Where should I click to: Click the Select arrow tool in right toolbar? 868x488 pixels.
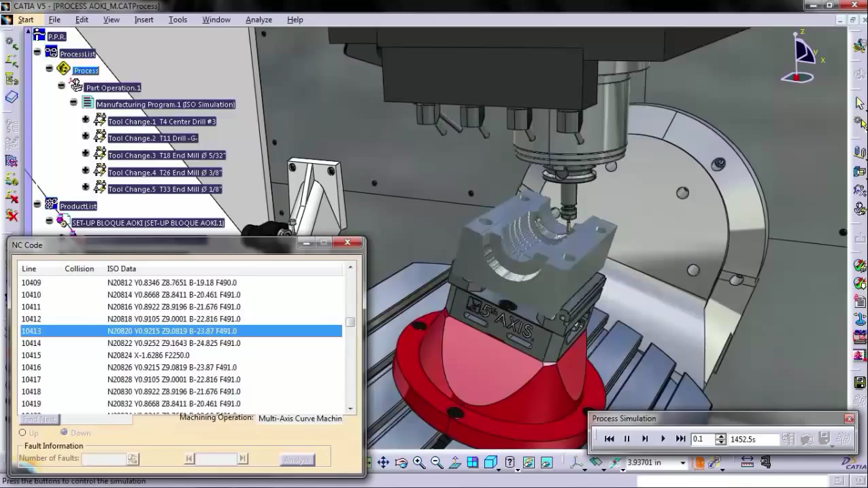860,103
